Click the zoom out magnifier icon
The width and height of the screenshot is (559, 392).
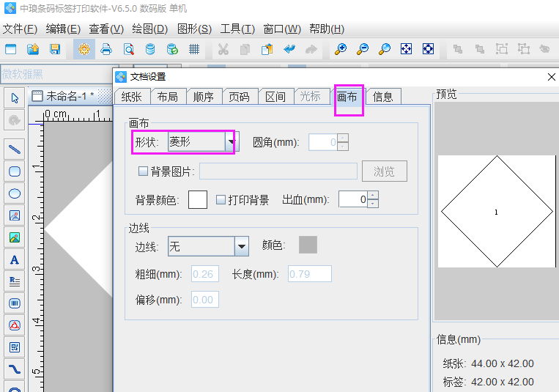363,49
